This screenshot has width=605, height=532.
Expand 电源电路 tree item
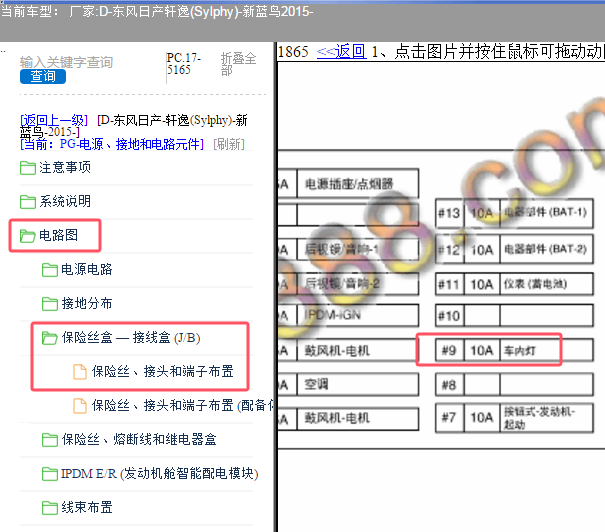coord(87,269)
